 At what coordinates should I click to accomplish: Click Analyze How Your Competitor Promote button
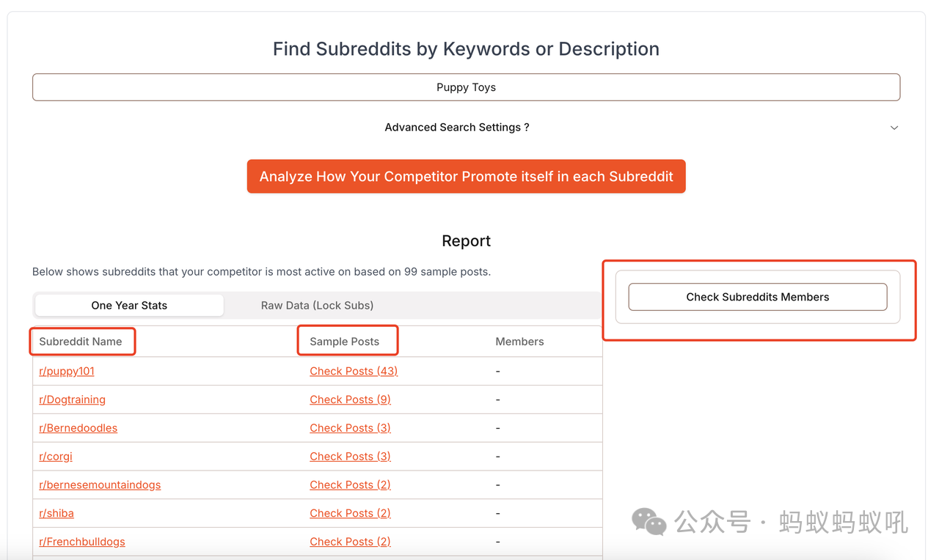466,177
